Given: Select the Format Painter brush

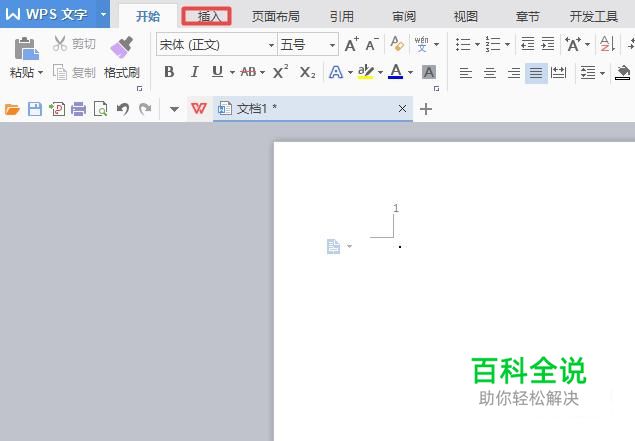Looking at the screenshot, I should (x=121, y=47).
